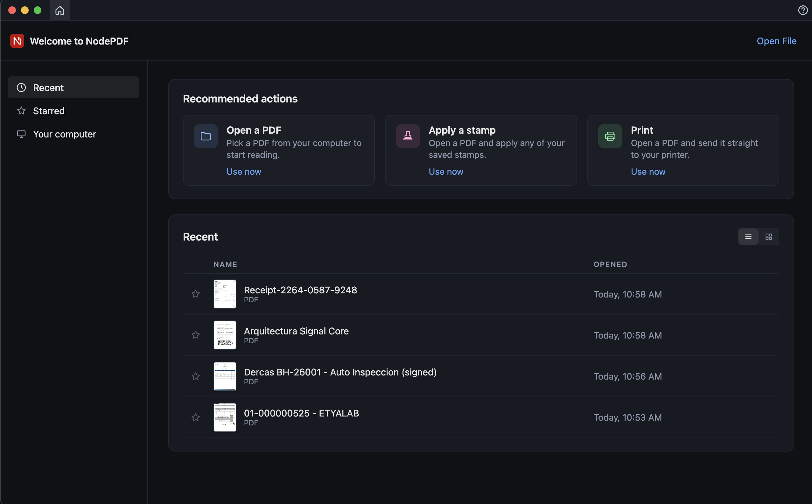Open the 01-000000525 - ETYALAB thumbnail
This screenshot has width=812, height=504.
[225, 417]
